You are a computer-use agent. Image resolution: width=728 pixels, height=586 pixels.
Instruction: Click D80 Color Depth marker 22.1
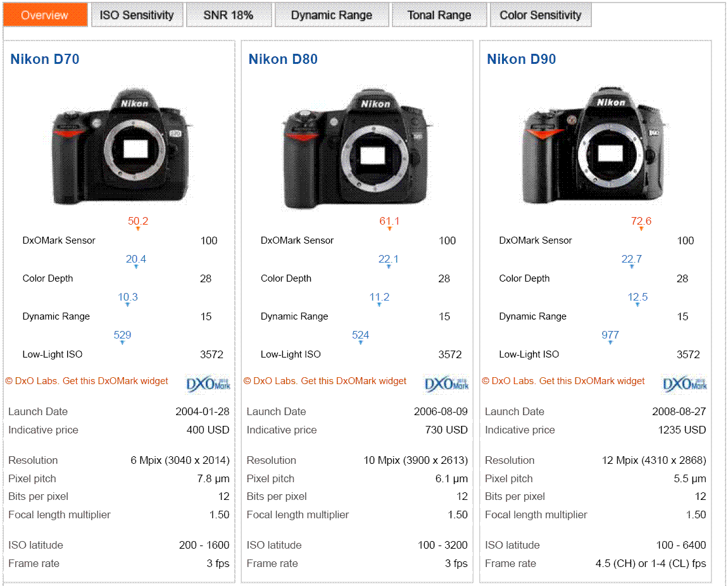click(388, 259)
